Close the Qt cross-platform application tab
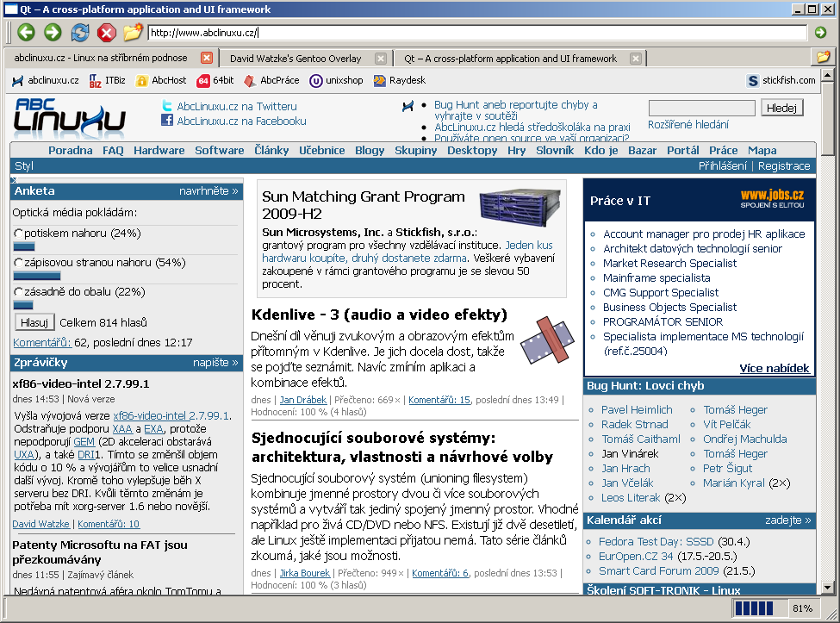This screenshot has width=840, height=623. pos(635,59)
